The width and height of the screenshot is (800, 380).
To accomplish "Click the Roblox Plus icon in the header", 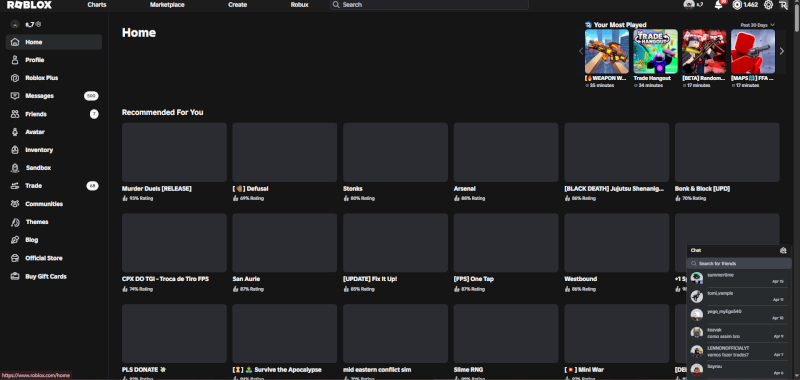I will tap(784, 5).
